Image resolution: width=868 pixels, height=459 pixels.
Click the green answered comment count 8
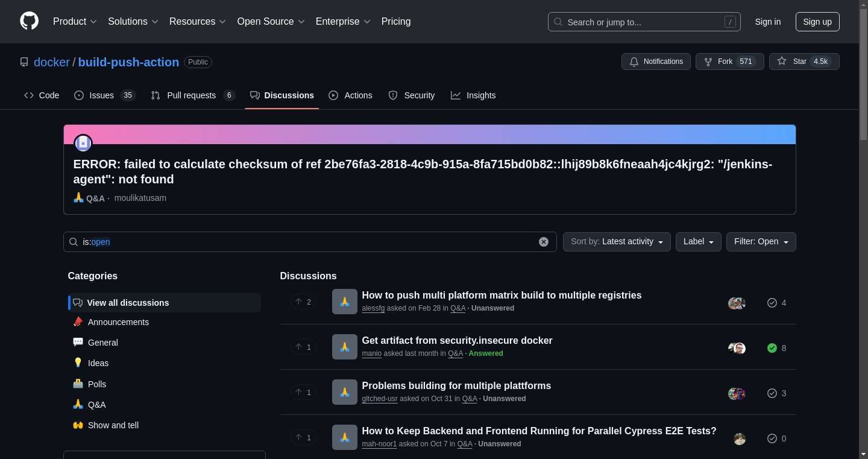point(777,348)
